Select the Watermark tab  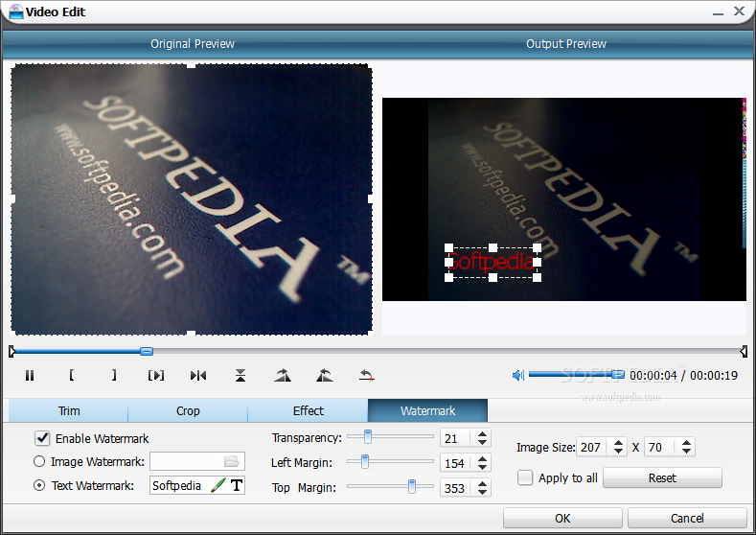(x=427, y=410)
